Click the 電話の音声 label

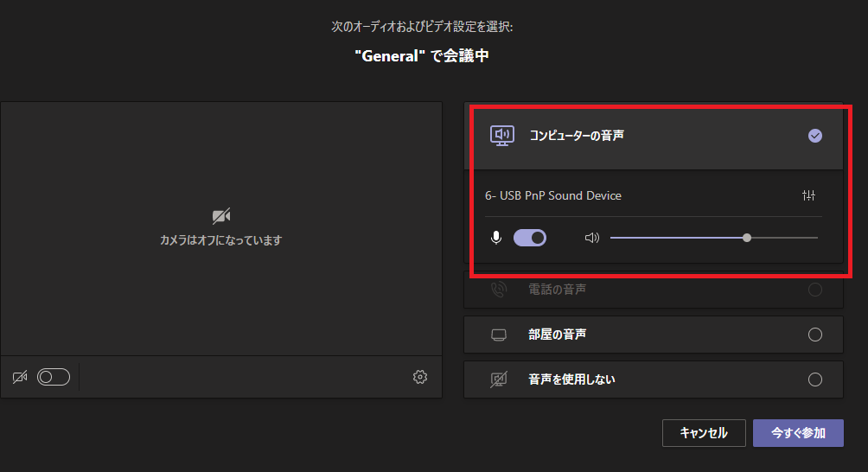click(558, 290)
